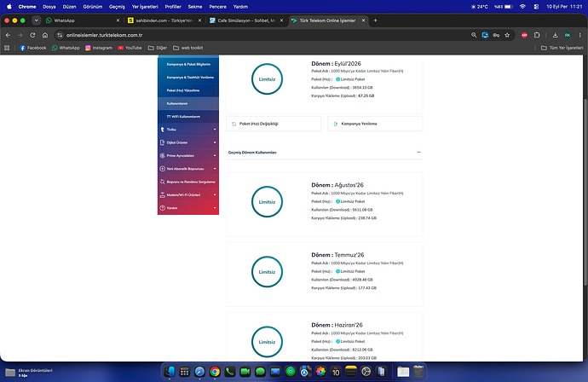
Task: Open Launchpad from the dock
Action: [185, 372]
